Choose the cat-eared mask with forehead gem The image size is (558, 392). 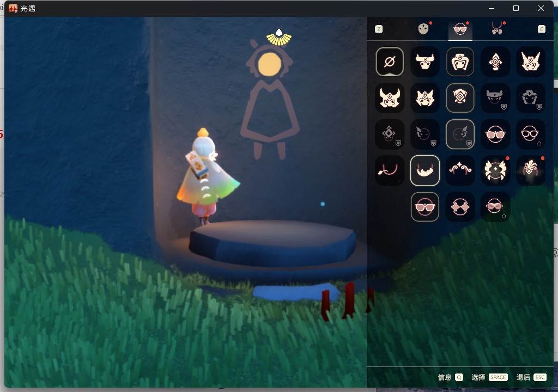pyautogui.click(x=424, y=98)
